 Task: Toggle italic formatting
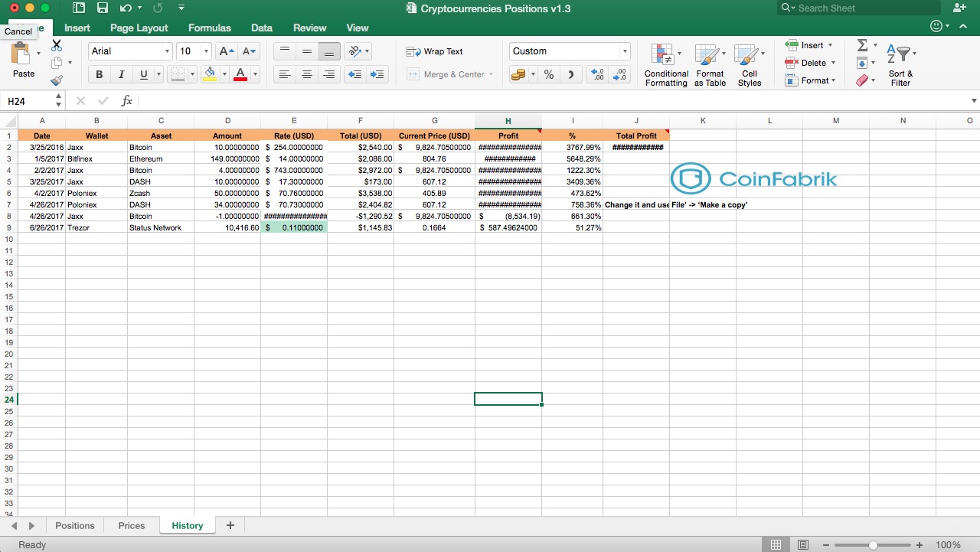click(x=121, y=74)
